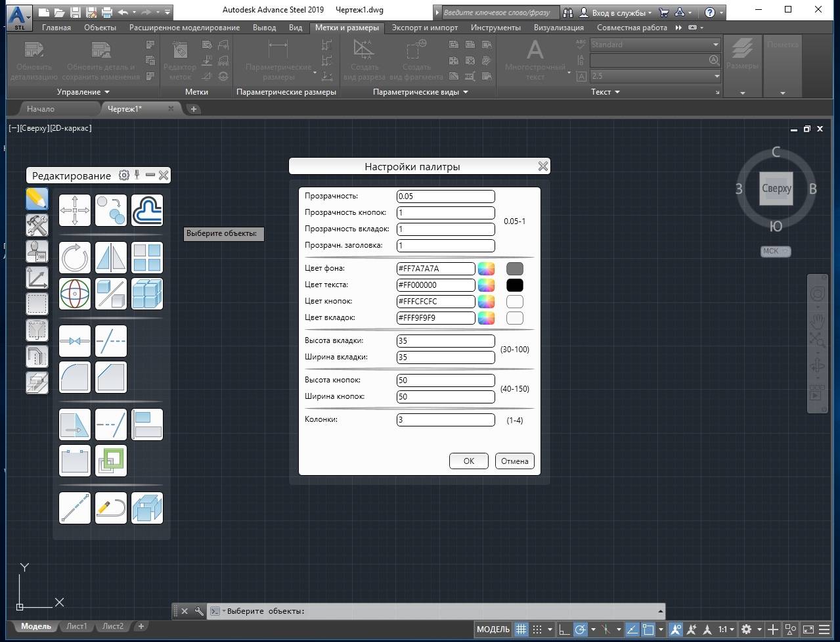Select the rectangular Array tool

pyautogui.click(x=147, y=258)
